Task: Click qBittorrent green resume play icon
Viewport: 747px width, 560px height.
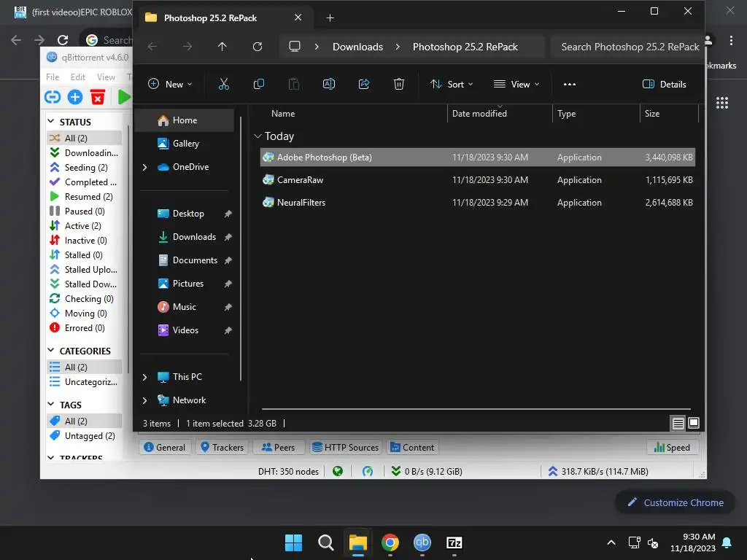Action: [x=124, y=97]
